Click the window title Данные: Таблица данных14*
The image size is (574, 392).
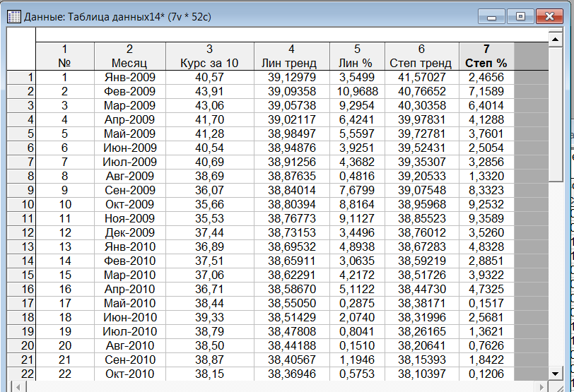click(x=94, y=17)
